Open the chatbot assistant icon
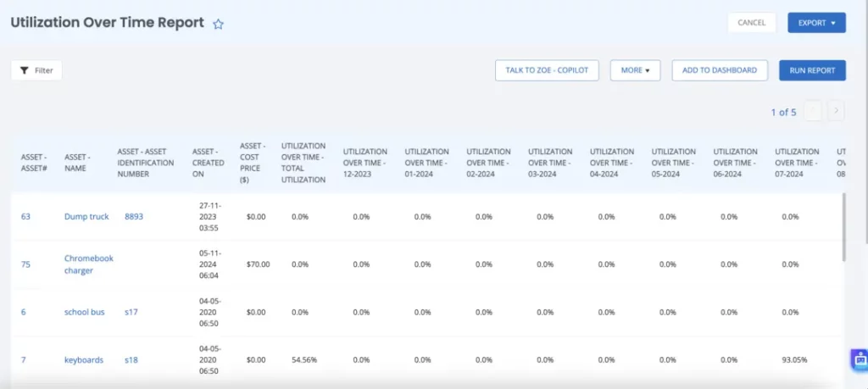868x389 pixels. (x=859, y=359)
